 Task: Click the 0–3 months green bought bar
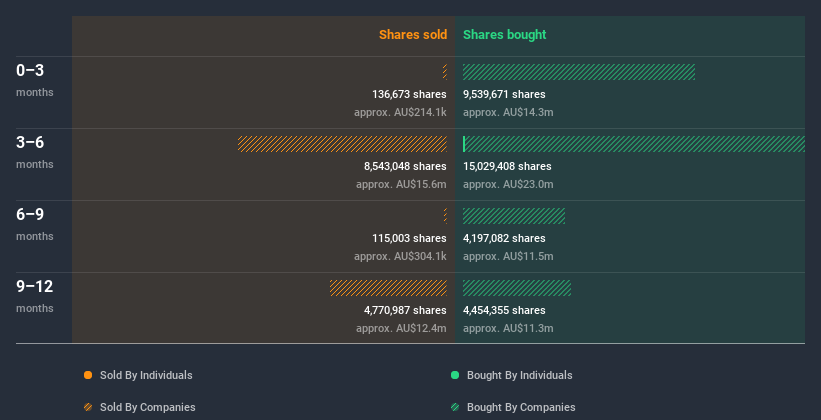click(579, 72)
